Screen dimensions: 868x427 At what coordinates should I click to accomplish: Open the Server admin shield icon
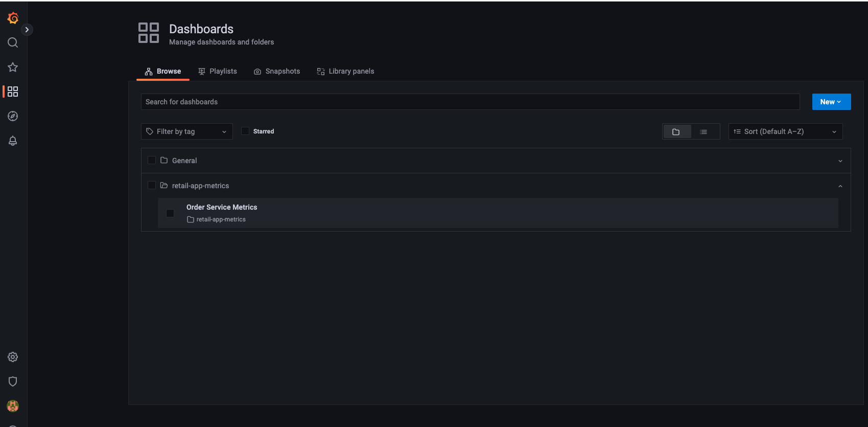coord(13,381)
